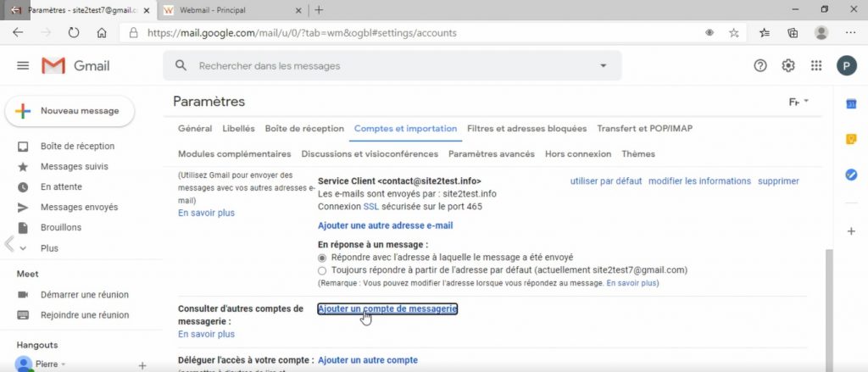
Task: Collapse the left sidebar chevron
Action: [x=8, y=243]
